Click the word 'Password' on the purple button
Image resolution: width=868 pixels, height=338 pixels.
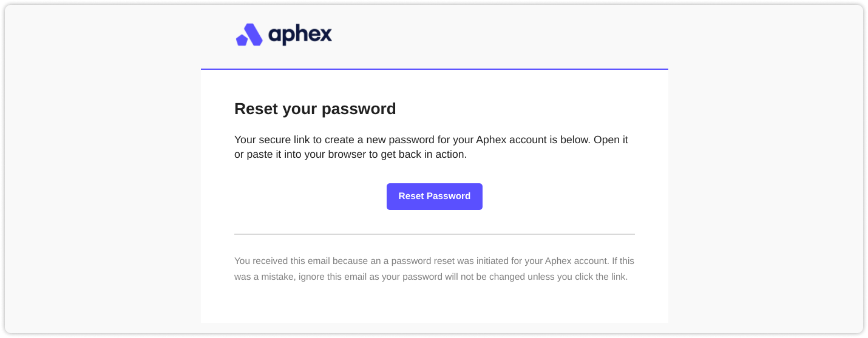click(449, 196)
